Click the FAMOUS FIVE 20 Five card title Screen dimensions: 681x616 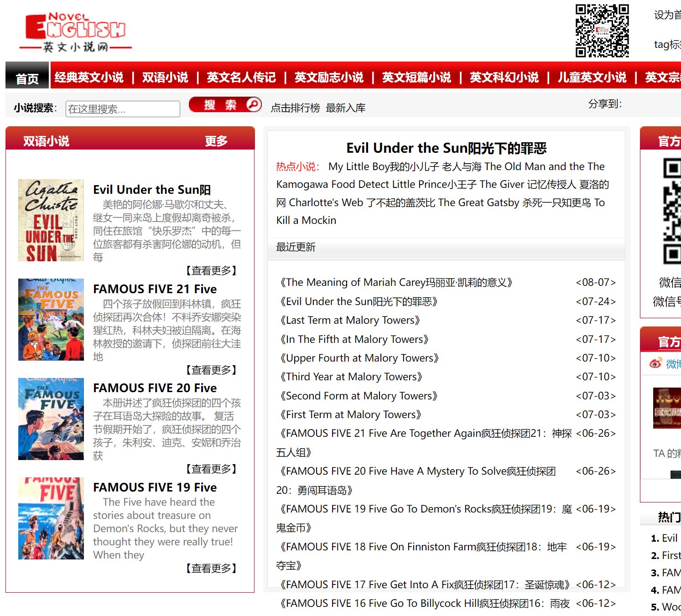pyautogui.click(x=155, y=388)
